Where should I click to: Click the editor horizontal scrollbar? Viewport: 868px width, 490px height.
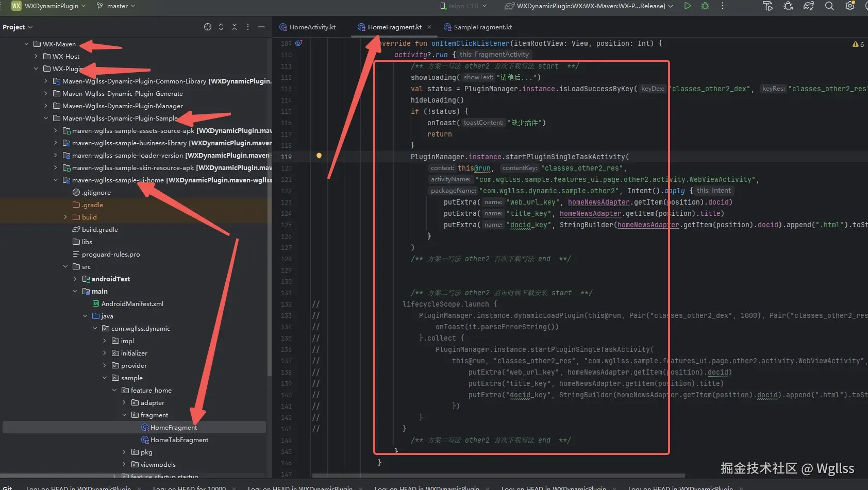498,476
